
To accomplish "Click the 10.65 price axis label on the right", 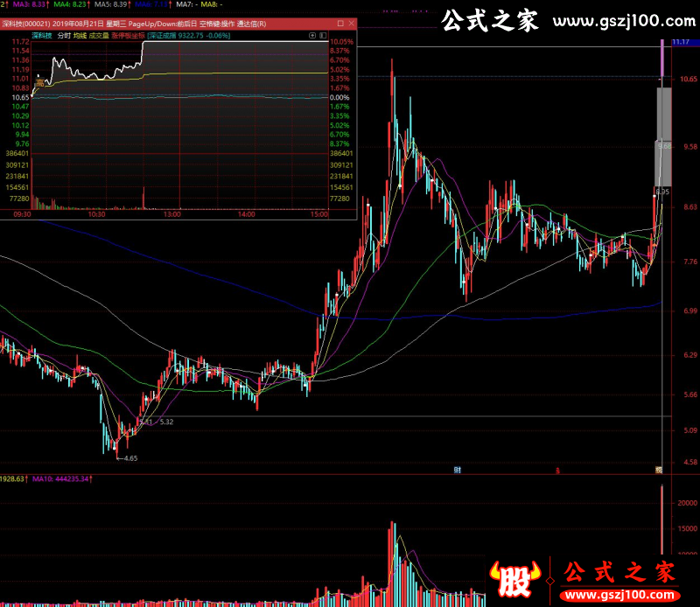I will (x=688, y=79).
